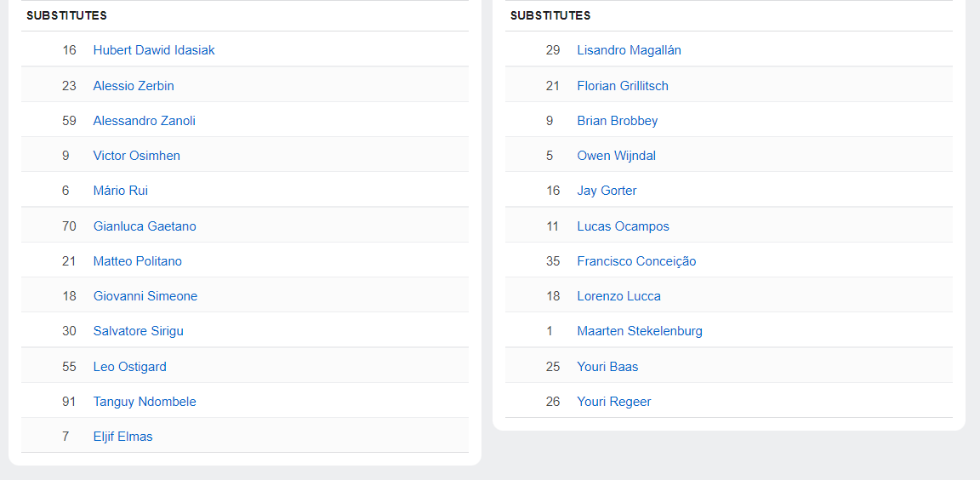
Task: View Owen Wijndal's profile
Action: click(x=616, y=156)
